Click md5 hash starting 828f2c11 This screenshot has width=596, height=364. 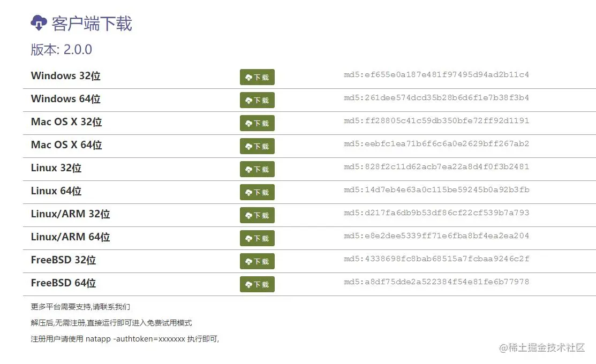pos(436,166)
